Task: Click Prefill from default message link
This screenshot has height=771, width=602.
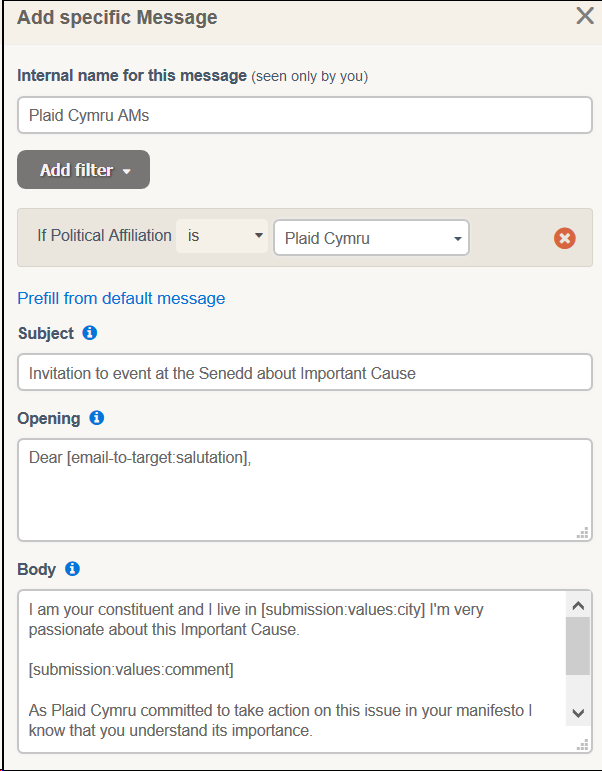Action: (x=121, y=298)
